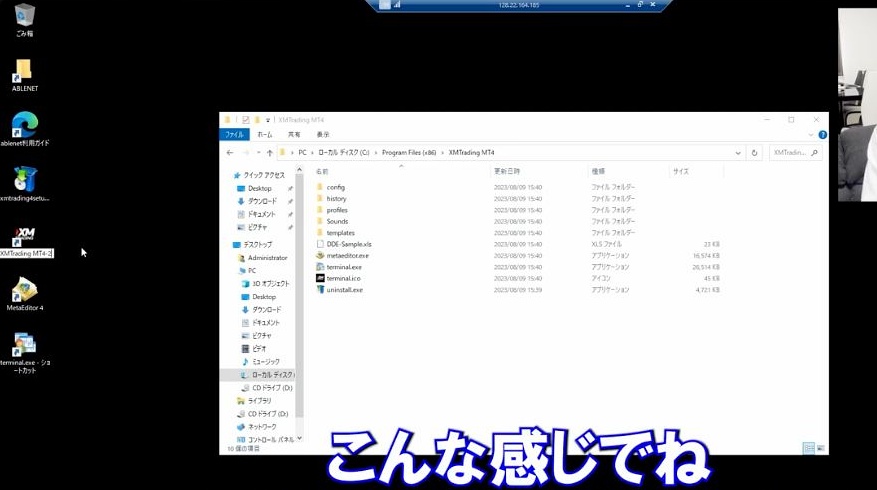Expand the ribbon with the chevron

tap(811, 135)
